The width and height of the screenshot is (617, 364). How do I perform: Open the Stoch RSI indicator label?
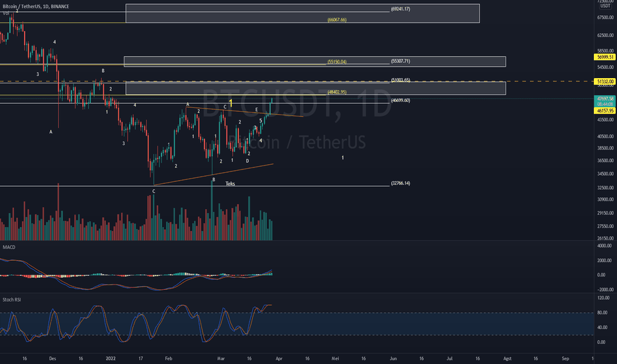point(12,300)
